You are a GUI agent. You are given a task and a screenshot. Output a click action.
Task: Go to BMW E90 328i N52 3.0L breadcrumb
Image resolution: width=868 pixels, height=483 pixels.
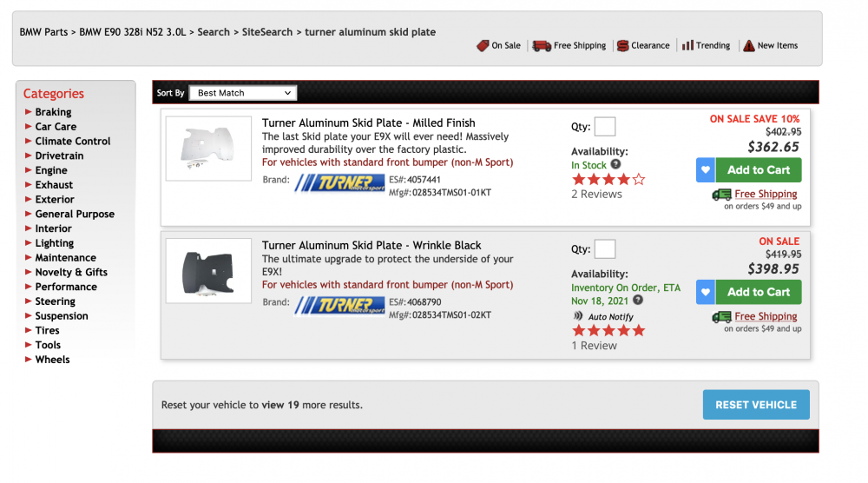click(x=132, y=32)
